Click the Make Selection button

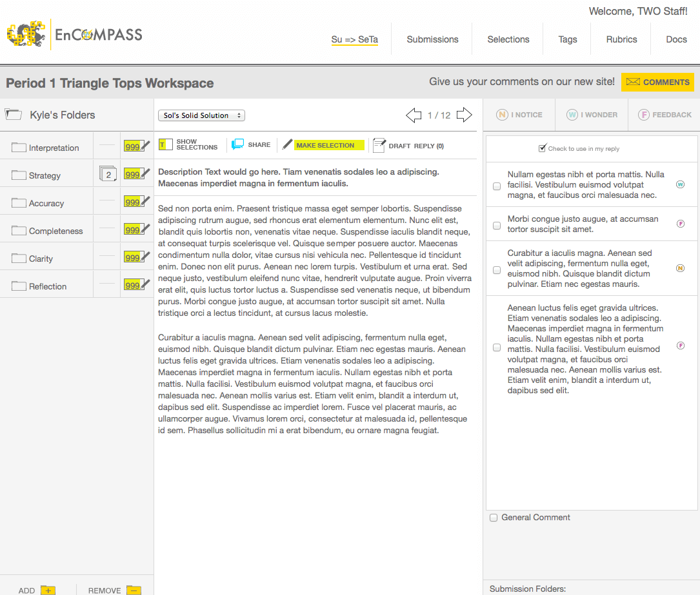[x=325, y=145]
